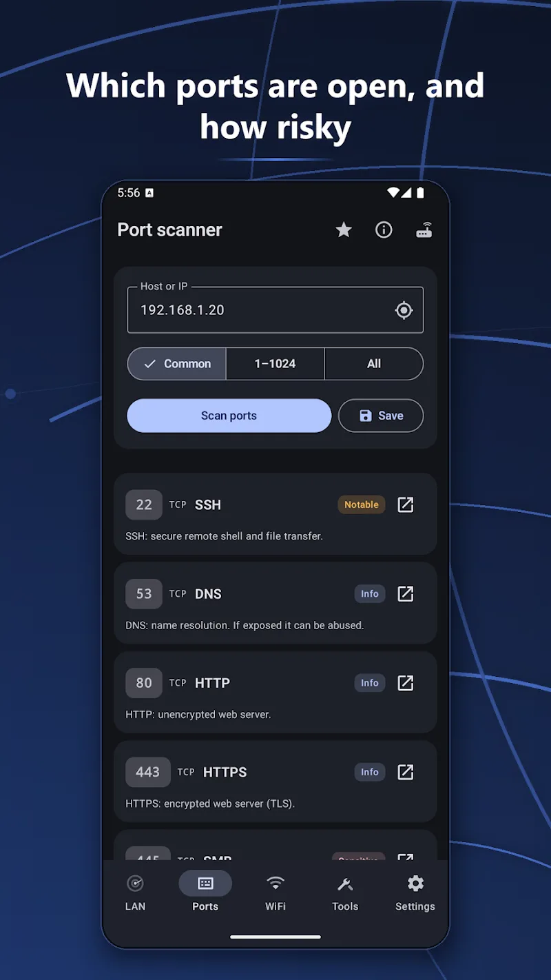The image size is (551, 980).
Task: Switch to the LAN tab
Action: 135,892
